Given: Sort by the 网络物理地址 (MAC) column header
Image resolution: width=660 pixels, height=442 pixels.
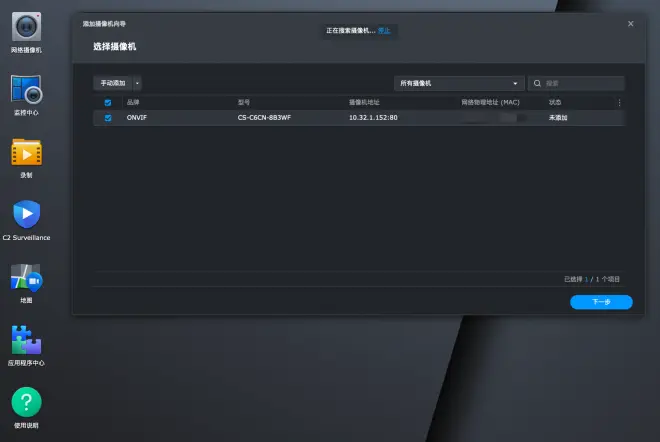Looking at the screenshot, I should pyautogui.click(x=490, y=102).
